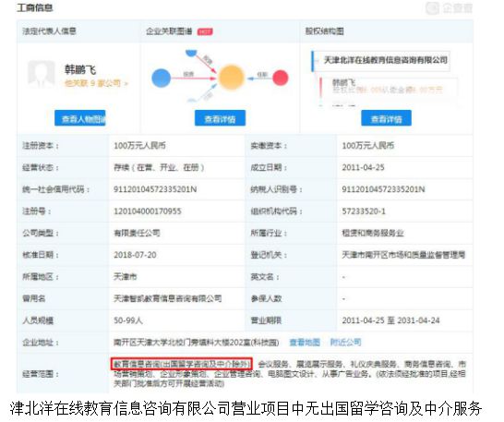Open 查看人物图谱 button under 韩鹏飞
Viewport: 504px width, 422px height.
coord(80,118)
